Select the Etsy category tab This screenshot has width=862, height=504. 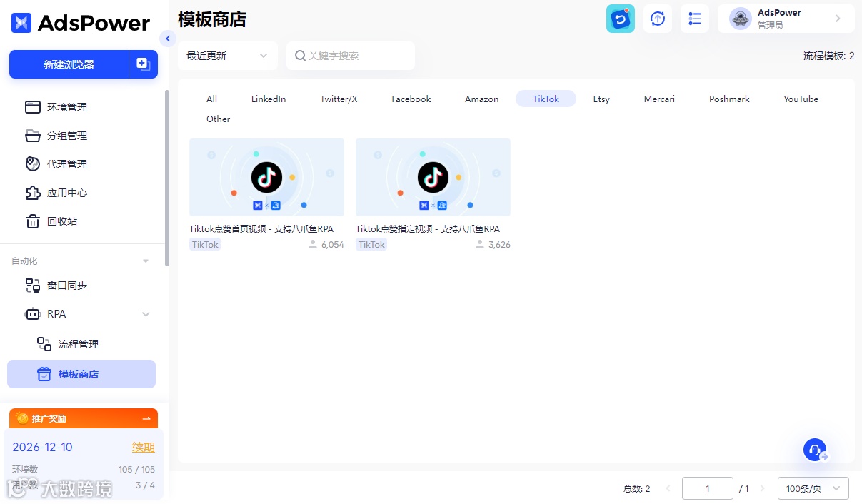[601, 99]
